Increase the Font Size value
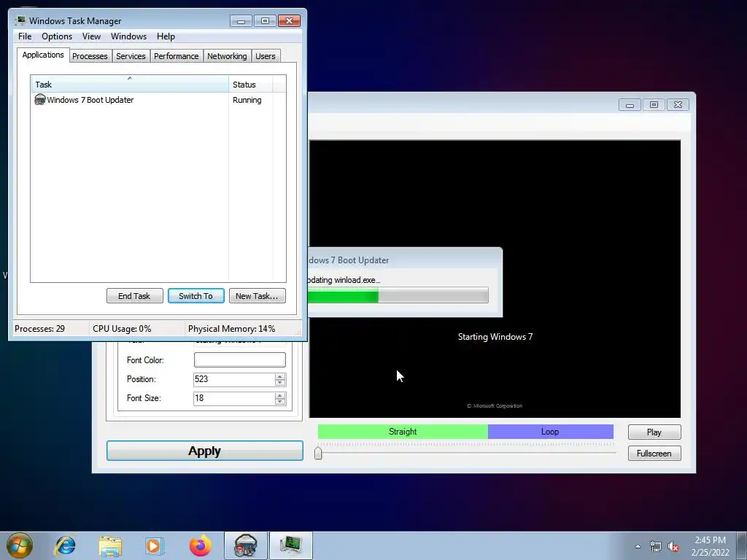 (x=280, y=395)
